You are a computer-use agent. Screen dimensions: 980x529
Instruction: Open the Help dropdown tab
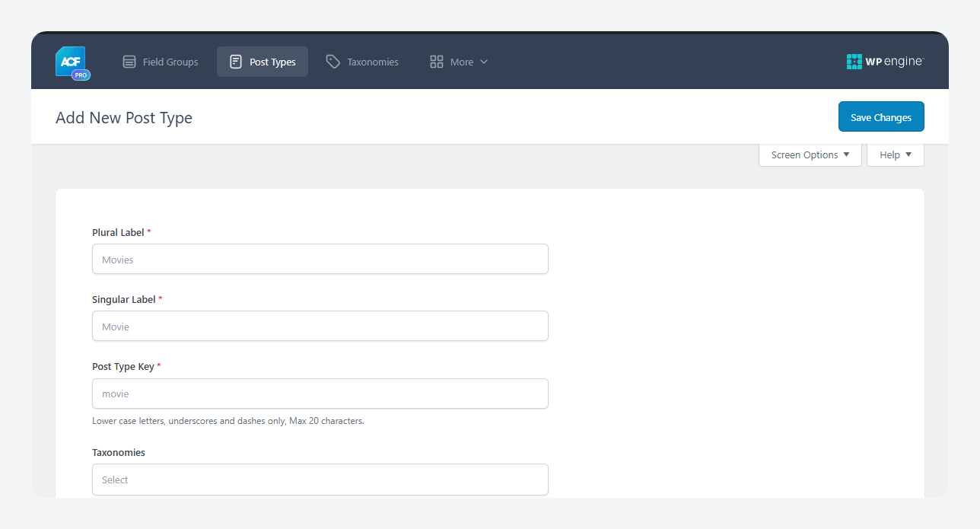(896, 155)
